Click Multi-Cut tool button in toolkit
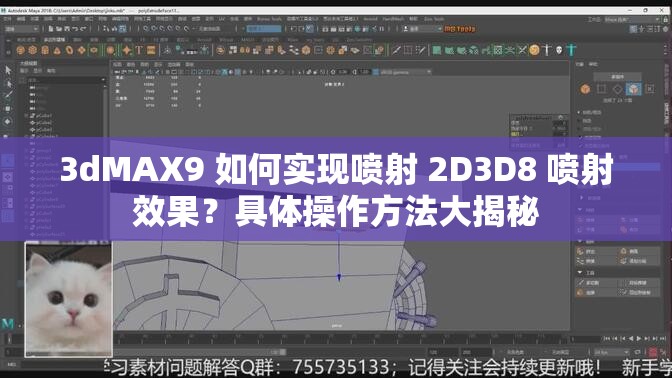The width and height of the screenshot is (672, 378). [x=597, y=283]
